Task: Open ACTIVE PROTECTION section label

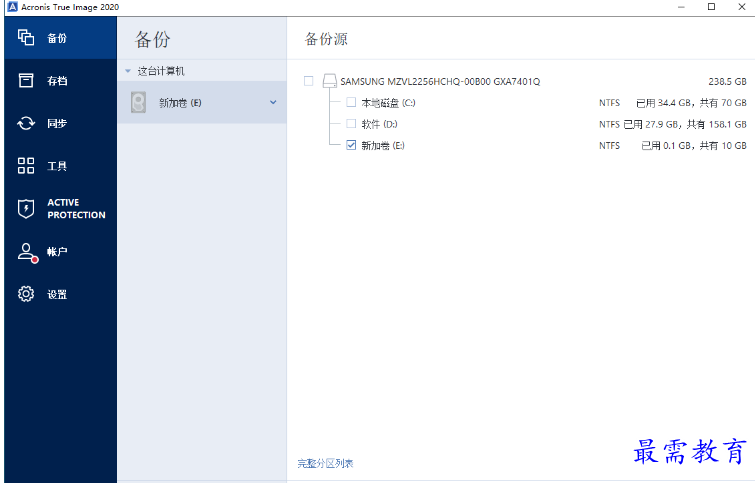Action: (x=76, y=209)
